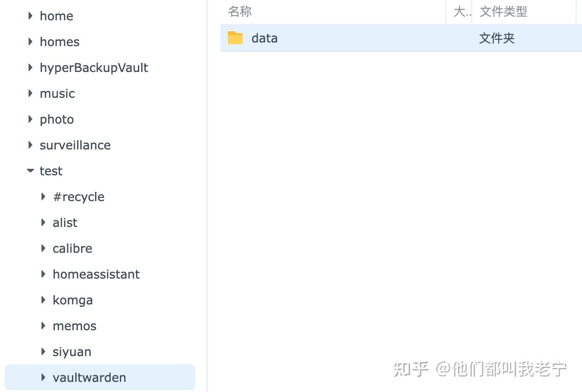Collapse the test folder tree
The height and width of the screenshot is (392, 582).
(30, 171)
